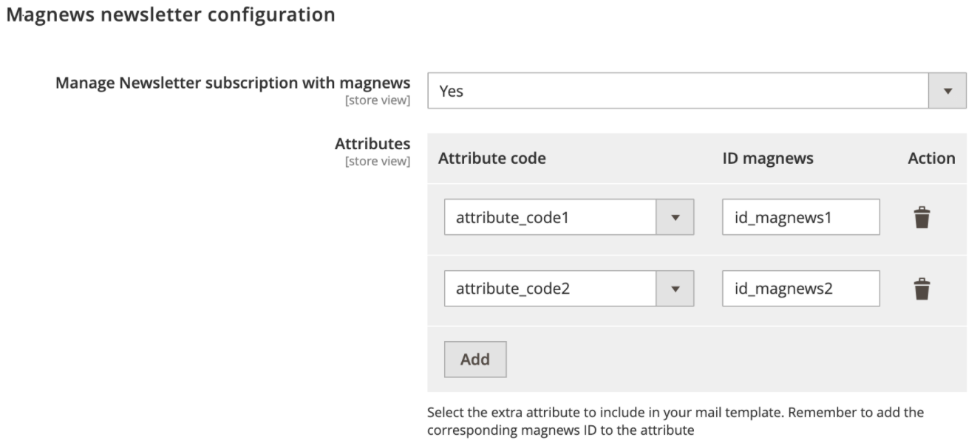Open the Manage Newsletter subscription select box
Image resolution: width=980 pixels, height=443 pixels.
pyautogui.click(x=676, y=92)
